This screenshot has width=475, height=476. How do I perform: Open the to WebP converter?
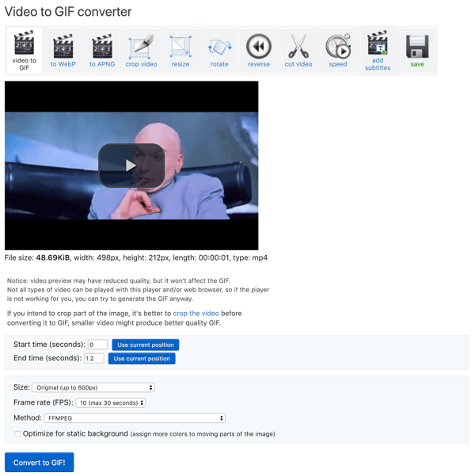click(63, 51)
